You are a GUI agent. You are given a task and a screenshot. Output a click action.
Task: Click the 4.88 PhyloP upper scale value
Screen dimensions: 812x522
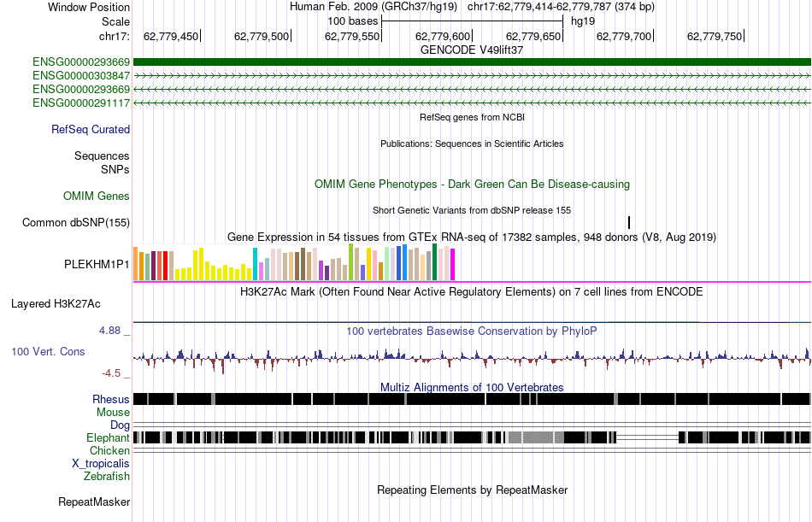[x=109, y=331]
